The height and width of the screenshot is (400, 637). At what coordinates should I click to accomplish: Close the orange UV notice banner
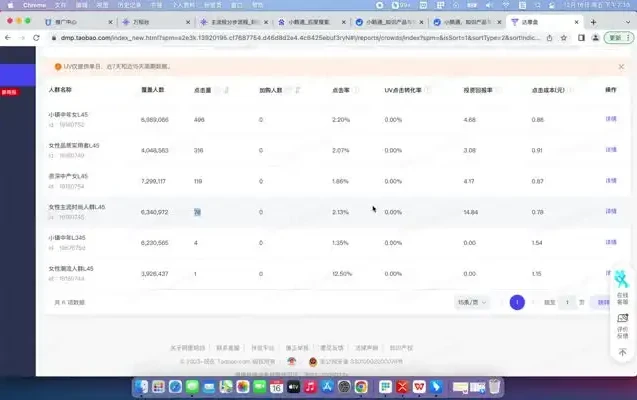coord(621,67)
